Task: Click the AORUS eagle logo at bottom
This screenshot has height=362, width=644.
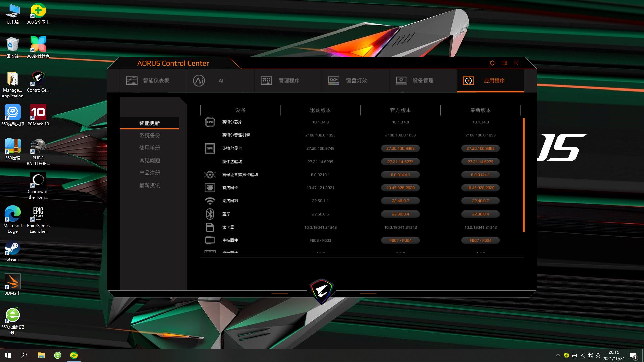Action: click(x=322, y=290)
